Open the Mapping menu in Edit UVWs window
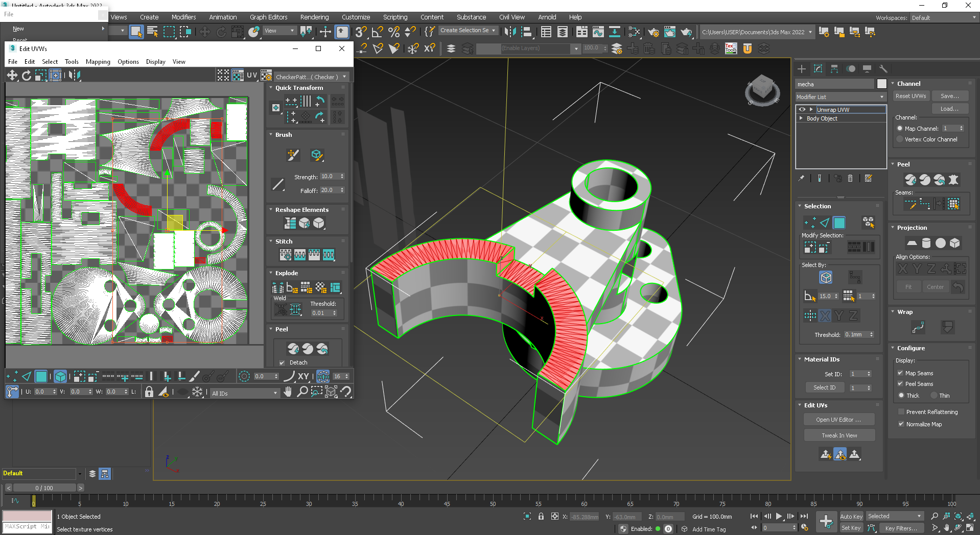Viewport: 980px width, 535px height. click(x=98, y=62)
